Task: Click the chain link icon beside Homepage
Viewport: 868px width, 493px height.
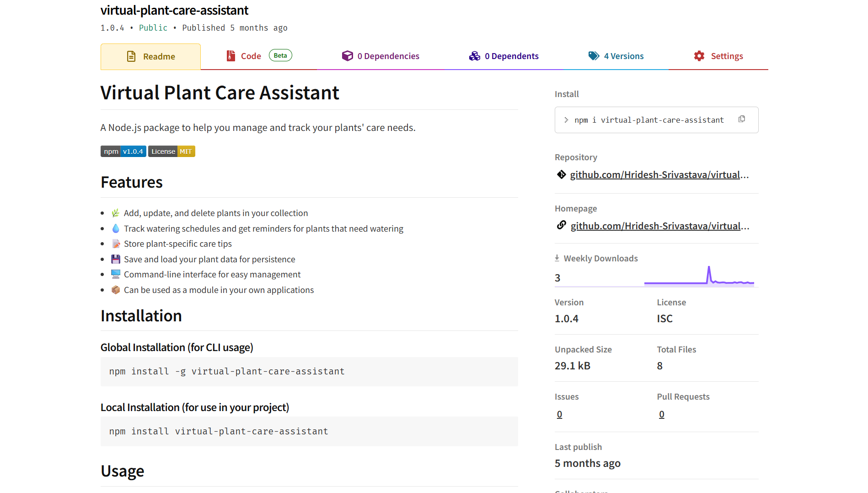Action: [561, 225]
